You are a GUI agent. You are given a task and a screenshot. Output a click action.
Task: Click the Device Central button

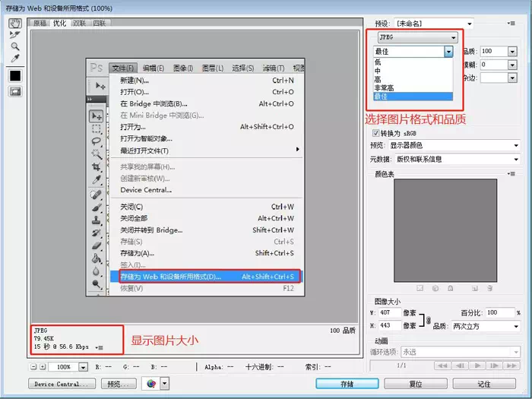(65, 384)
